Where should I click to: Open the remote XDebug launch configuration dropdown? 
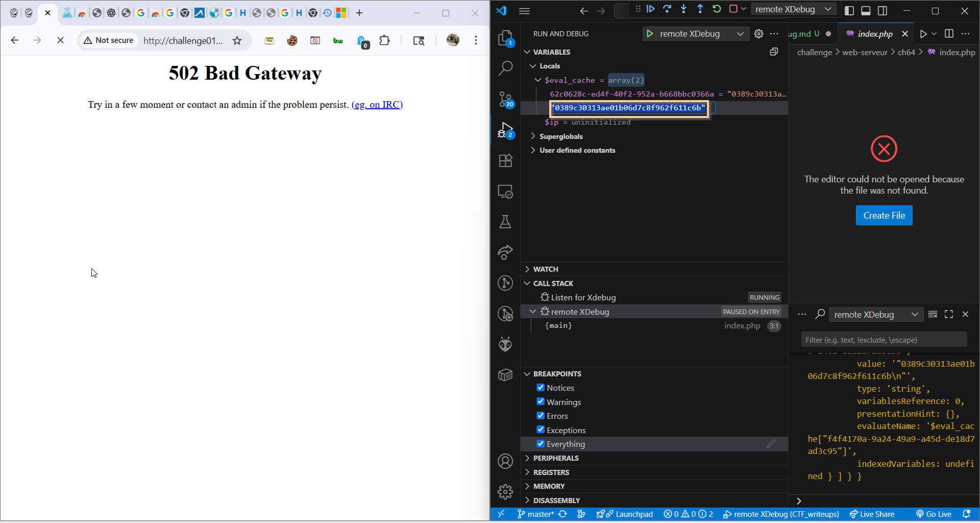coord(740,34)
